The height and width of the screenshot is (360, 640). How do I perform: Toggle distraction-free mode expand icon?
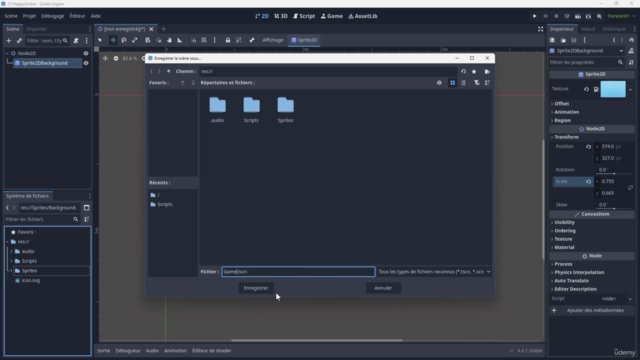pos(540,29)
